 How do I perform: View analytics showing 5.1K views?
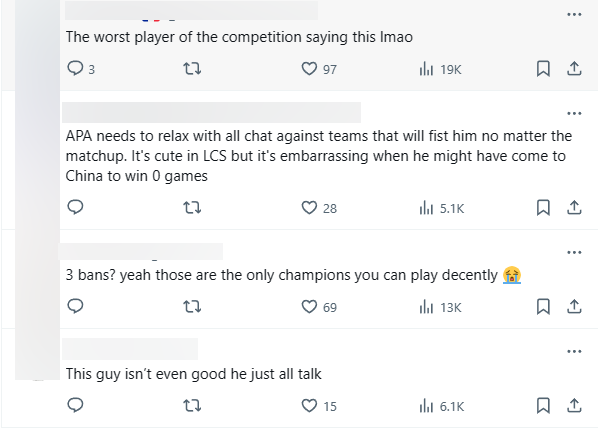click(x=442, y=208)
